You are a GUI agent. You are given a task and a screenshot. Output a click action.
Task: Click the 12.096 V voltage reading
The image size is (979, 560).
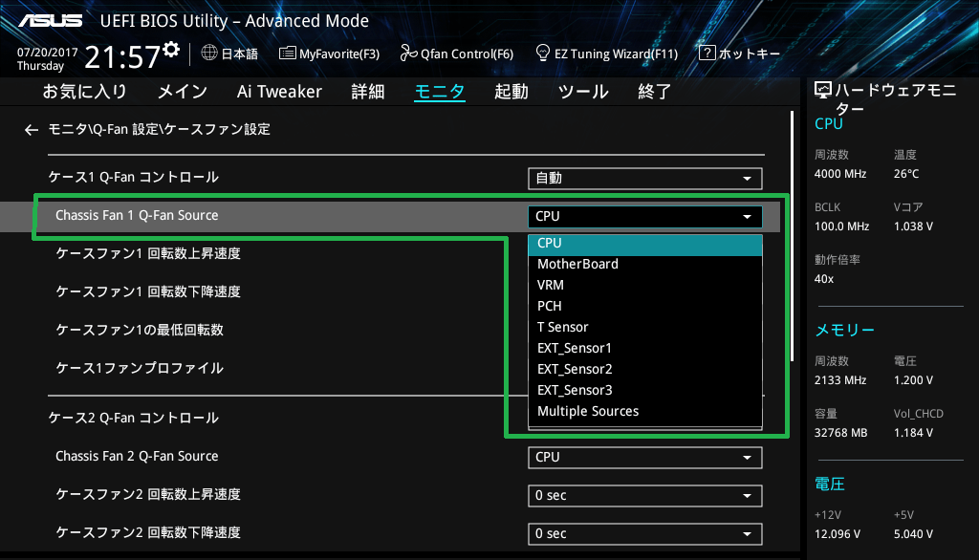pos(837,534)
